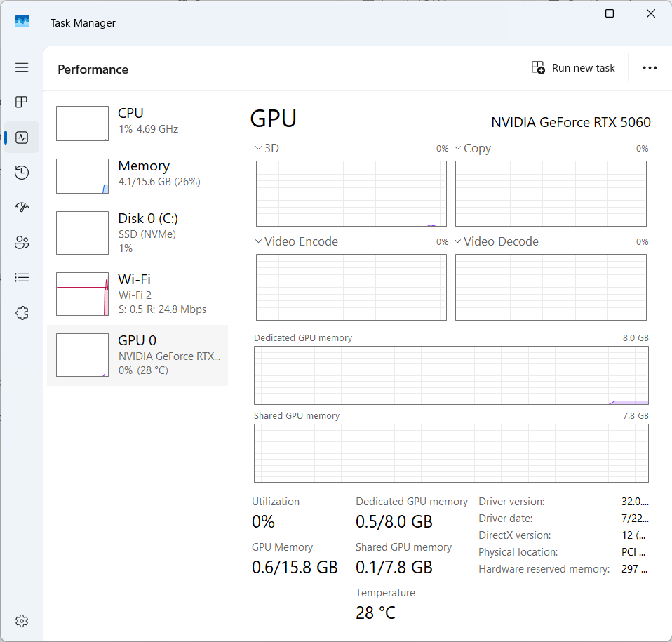The image size is (672, 642).
Task: Click the Utilization 0% value
Action: [x=263, y=521]
